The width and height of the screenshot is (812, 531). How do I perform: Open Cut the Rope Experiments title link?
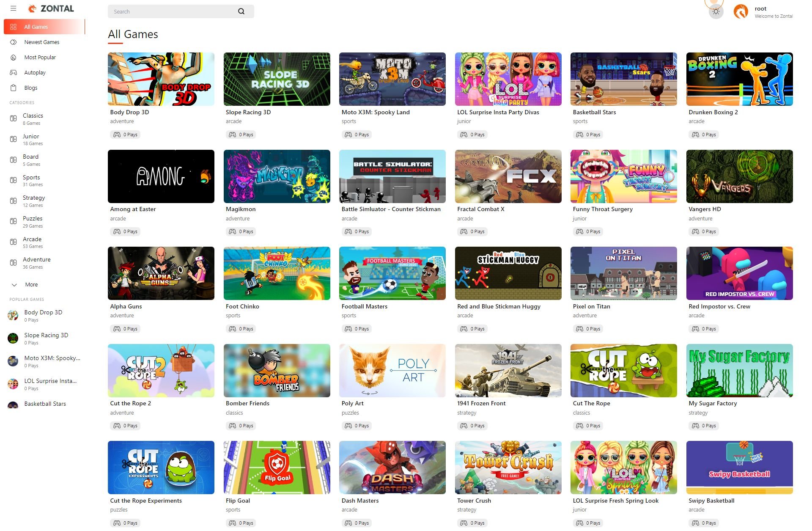[146, 501]
